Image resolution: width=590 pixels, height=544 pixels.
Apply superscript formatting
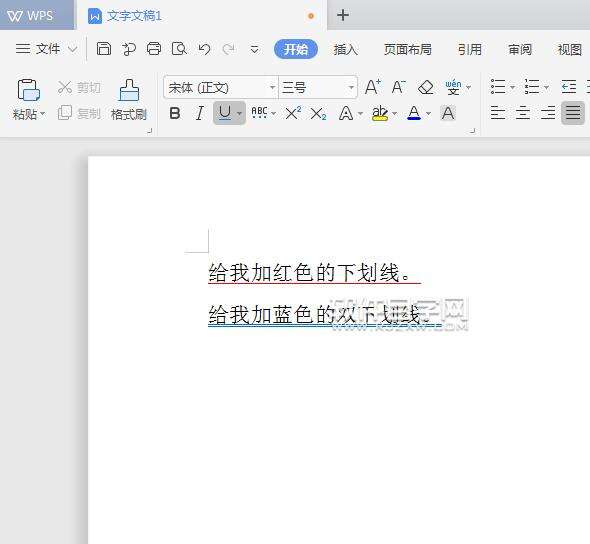pos(293,113)
